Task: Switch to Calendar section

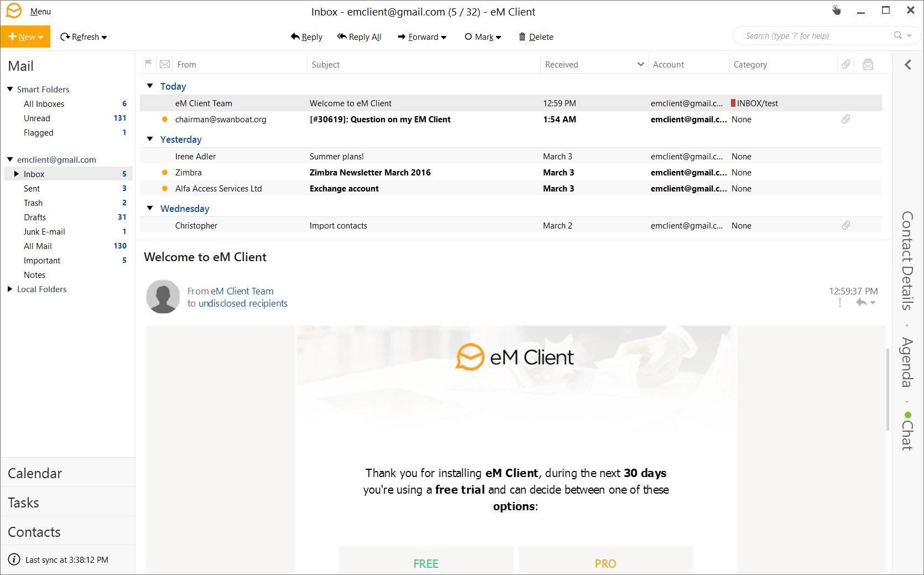Action: tap(68, 473)
